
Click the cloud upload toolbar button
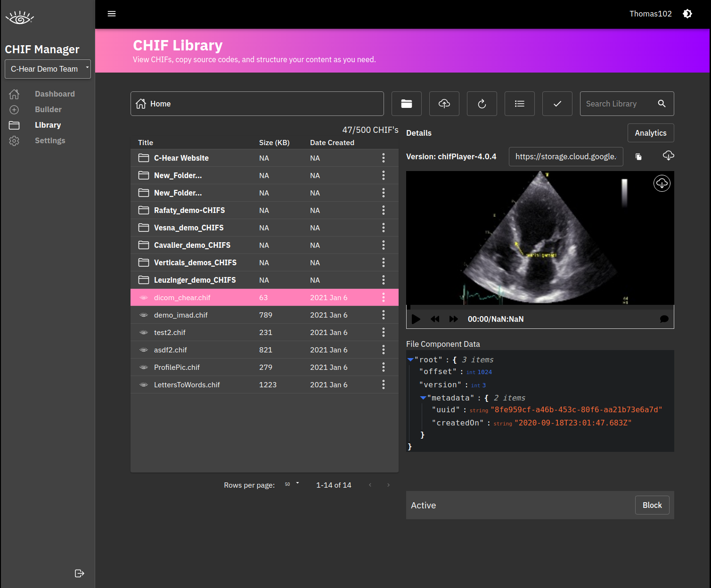444,104
